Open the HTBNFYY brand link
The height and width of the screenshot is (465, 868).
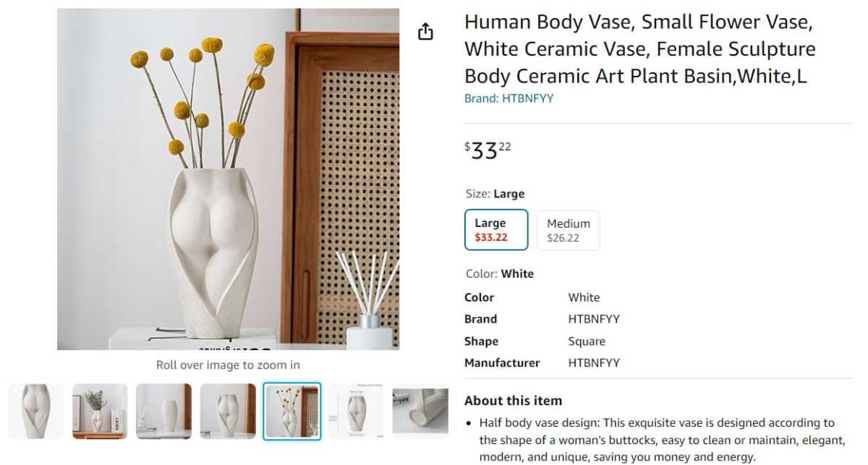click(x=509, y=98)
